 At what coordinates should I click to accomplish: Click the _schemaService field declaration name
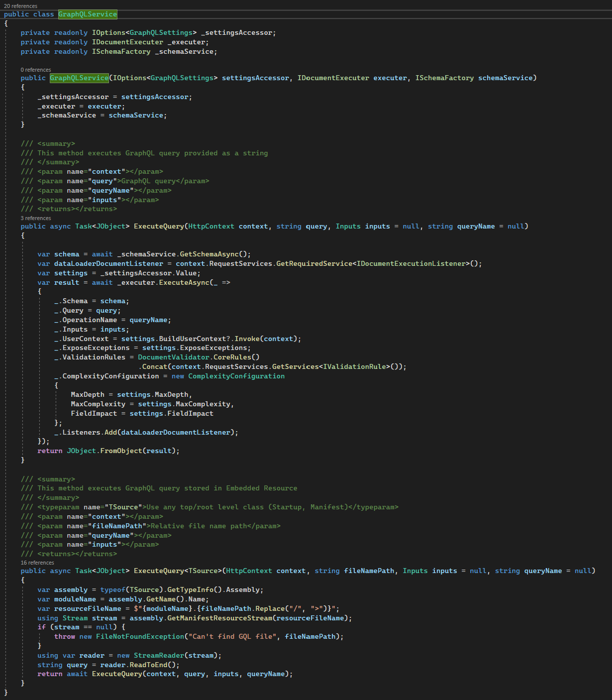(184, 52)
